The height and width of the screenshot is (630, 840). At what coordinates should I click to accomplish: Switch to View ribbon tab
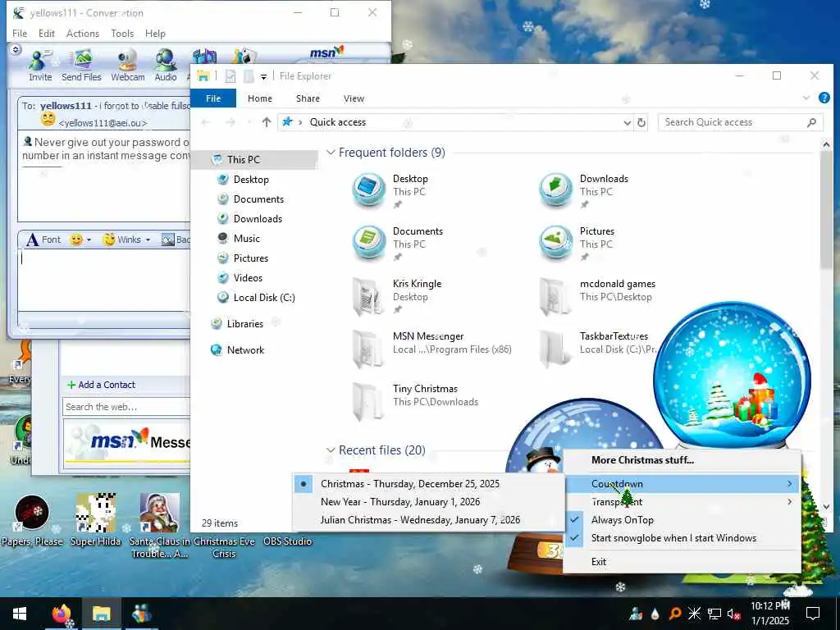pyautogui.click(x=354, y=98)
